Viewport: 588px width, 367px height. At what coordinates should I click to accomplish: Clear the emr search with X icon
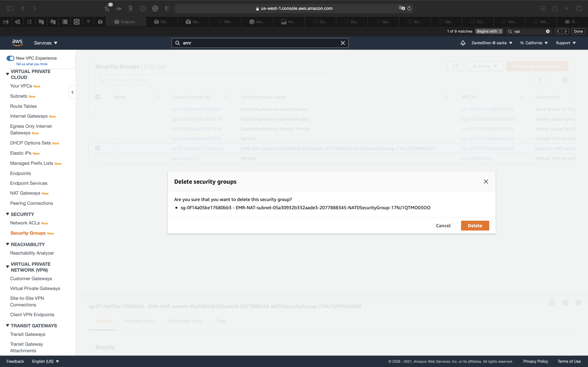(343, 43)
